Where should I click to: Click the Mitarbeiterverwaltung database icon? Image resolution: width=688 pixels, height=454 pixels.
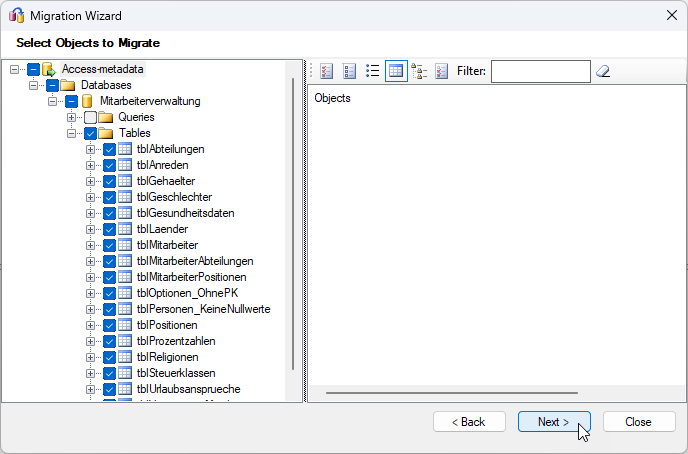tap(87, 101)
